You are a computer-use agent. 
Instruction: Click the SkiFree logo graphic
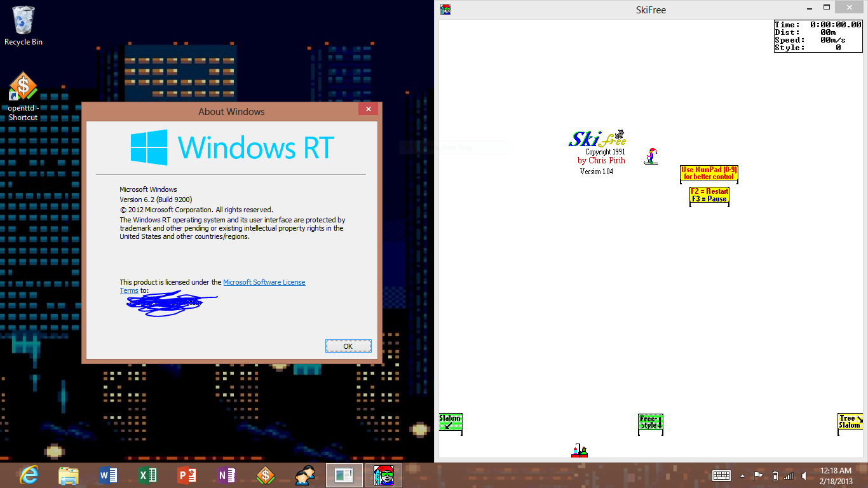tap(597, 138)
